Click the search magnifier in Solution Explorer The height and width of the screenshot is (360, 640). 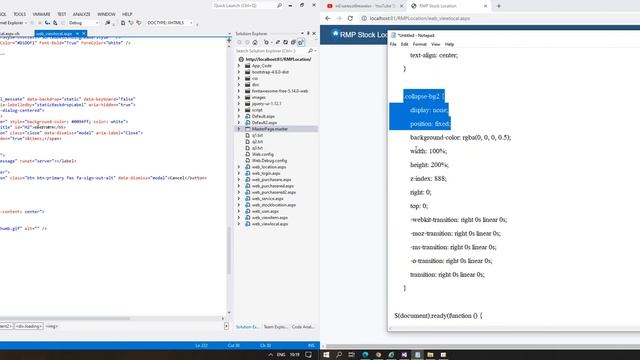coord(311,51)
